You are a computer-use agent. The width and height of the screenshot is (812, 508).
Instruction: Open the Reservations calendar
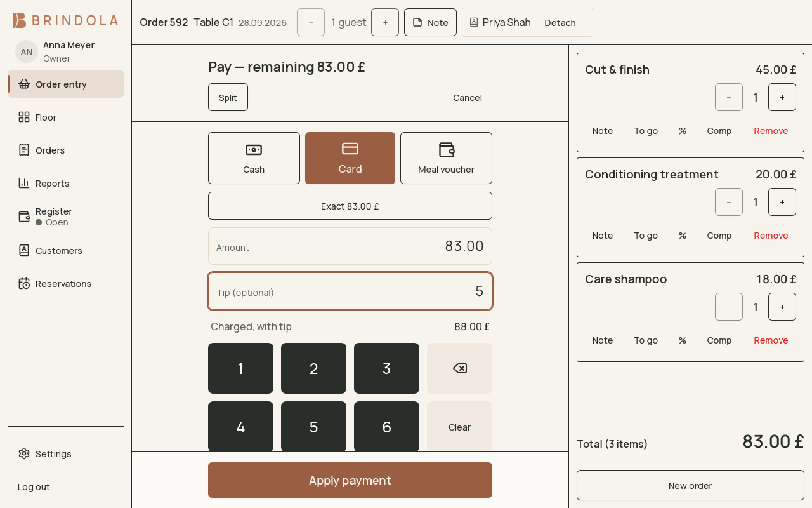point(65,283)
